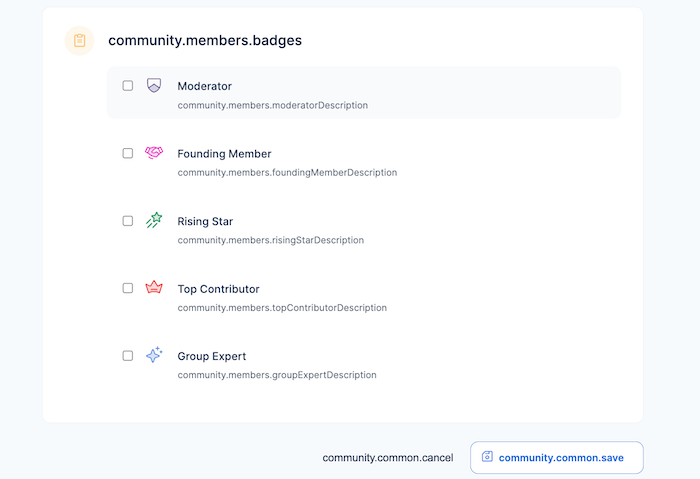Enable the Moderator badge checkbox
The image size is (700, 479).
[128, 86]
